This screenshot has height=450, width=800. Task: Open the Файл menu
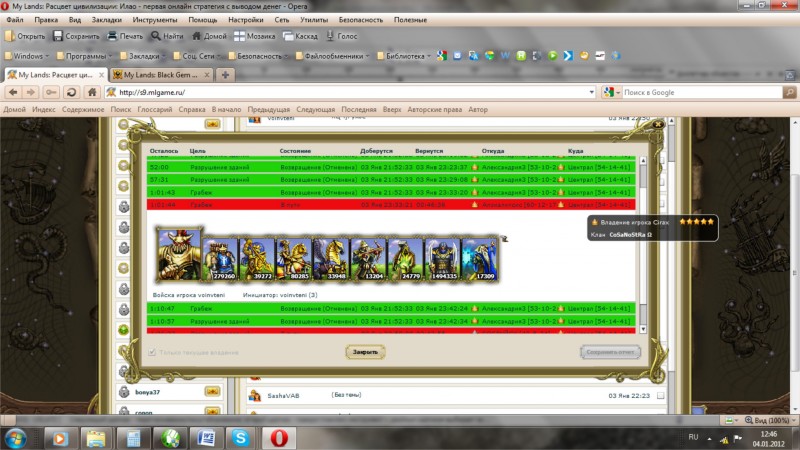tap(15, 20)
